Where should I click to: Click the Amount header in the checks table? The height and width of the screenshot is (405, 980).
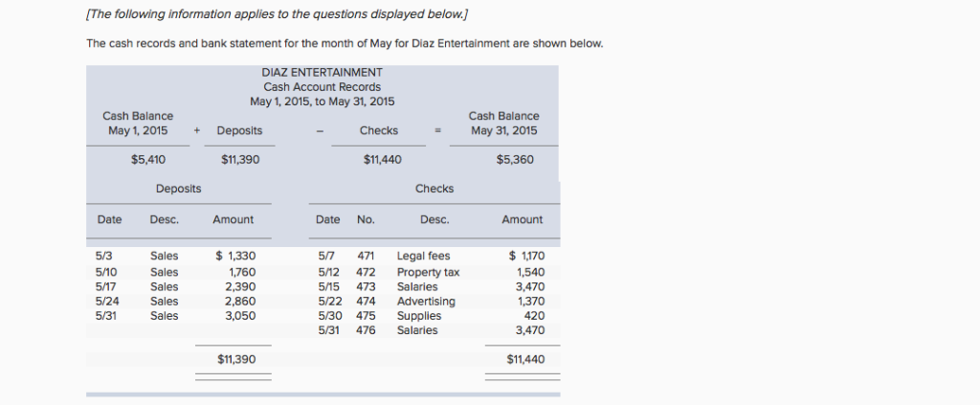pos(522,219)
